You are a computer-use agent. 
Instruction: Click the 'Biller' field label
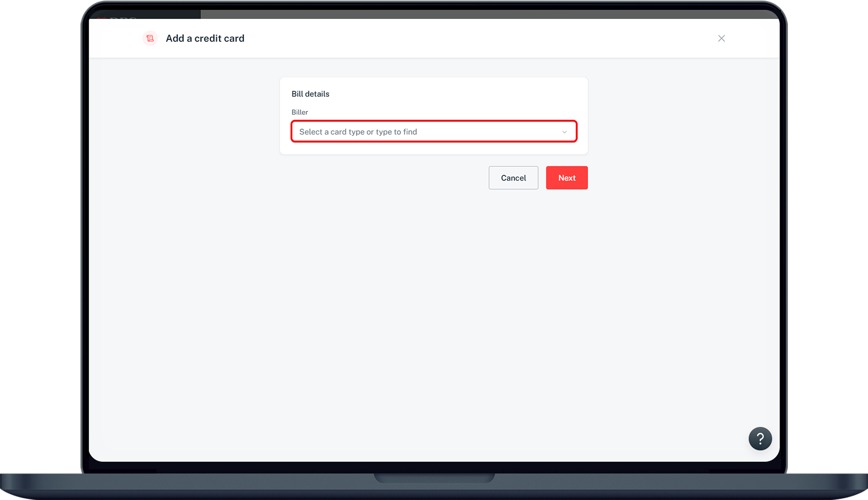coord(300,112)
